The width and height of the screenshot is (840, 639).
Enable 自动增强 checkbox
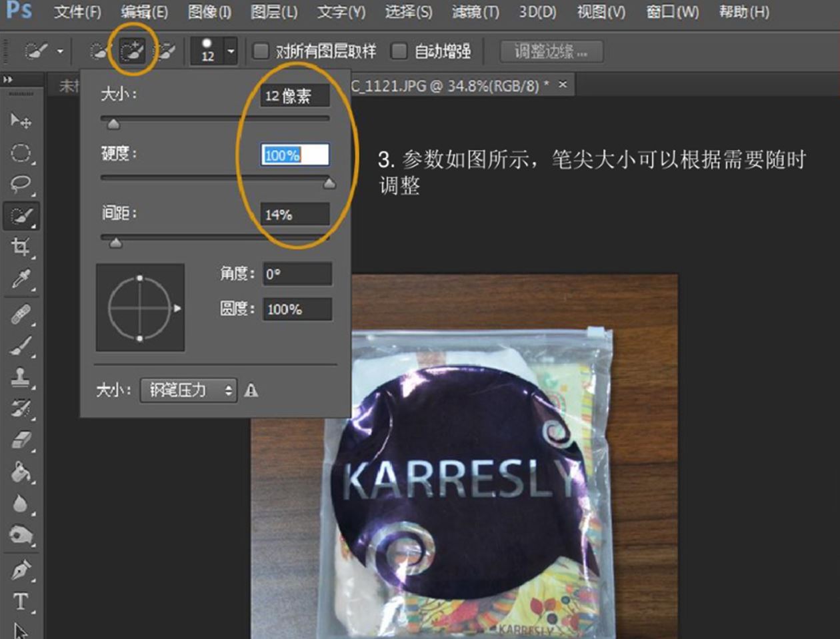pyautogui.click(x=399, y=51)
